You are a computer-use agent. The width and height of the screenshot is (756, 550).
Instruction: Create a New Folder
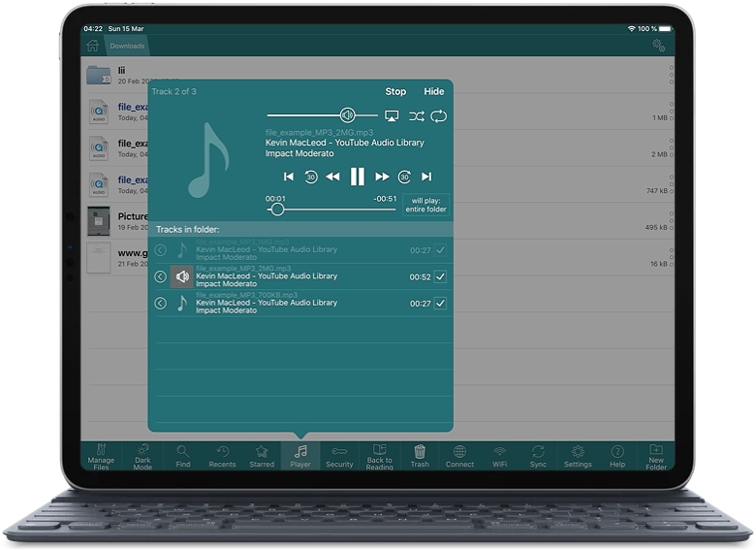click(656, 456)
